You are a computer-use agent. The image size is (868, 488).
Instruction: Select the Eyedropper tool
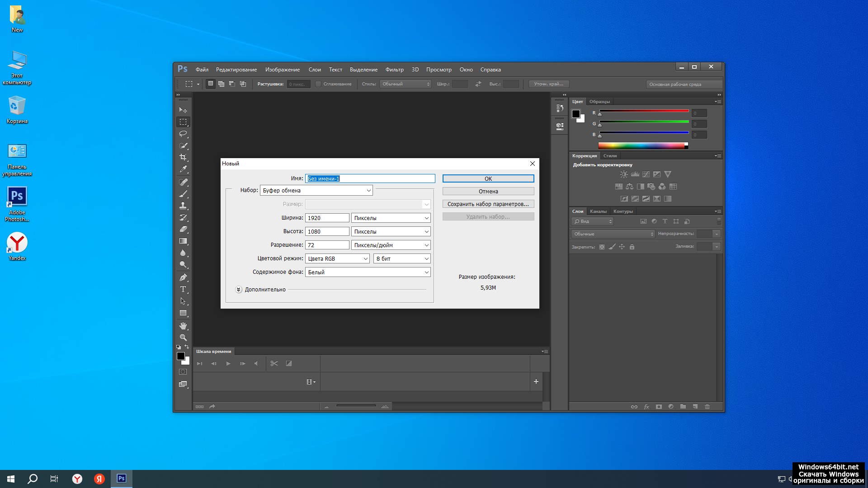183,169
